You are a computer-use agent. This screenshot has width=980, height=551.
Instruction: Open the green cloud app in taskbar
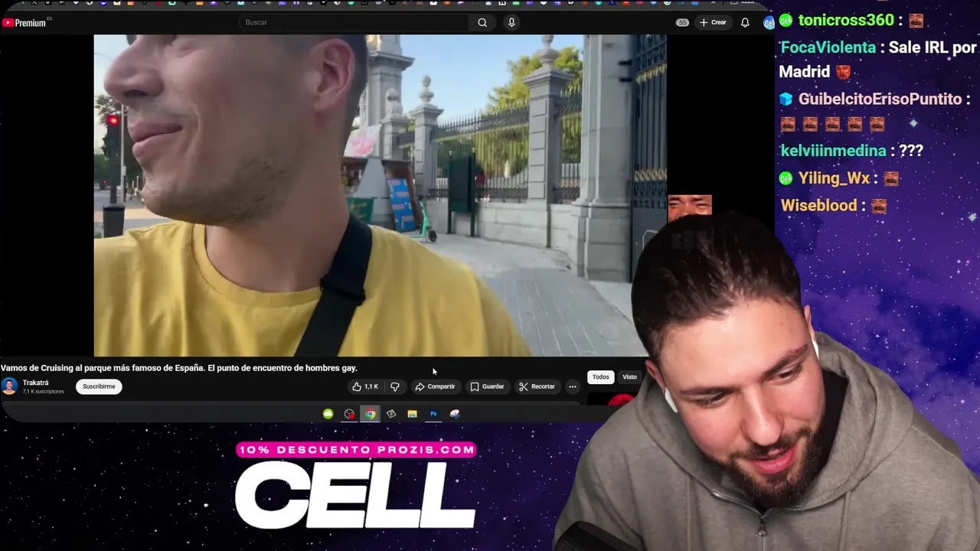(328, 414)
